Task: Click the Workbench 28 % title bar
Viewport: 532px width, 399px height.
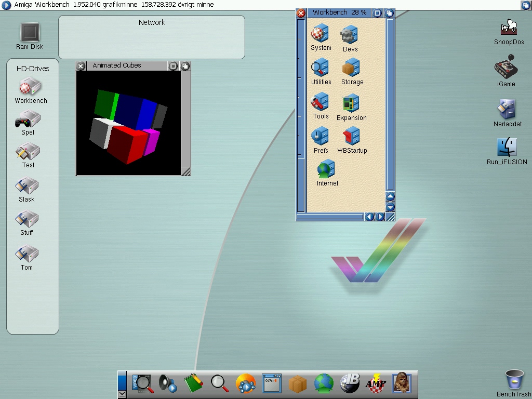Action: coord(339,13)
